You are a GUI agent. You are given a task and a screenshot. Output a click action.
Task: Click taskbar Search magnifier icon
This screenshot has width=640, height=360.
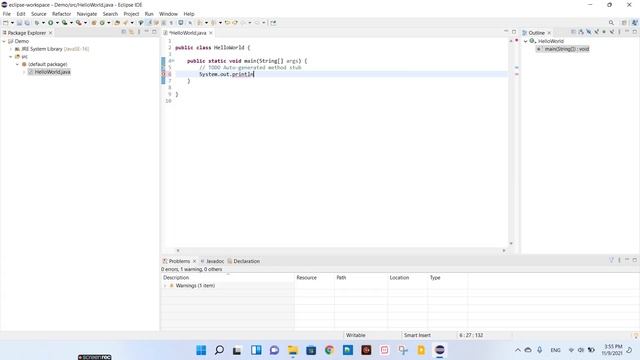(219, 350)
